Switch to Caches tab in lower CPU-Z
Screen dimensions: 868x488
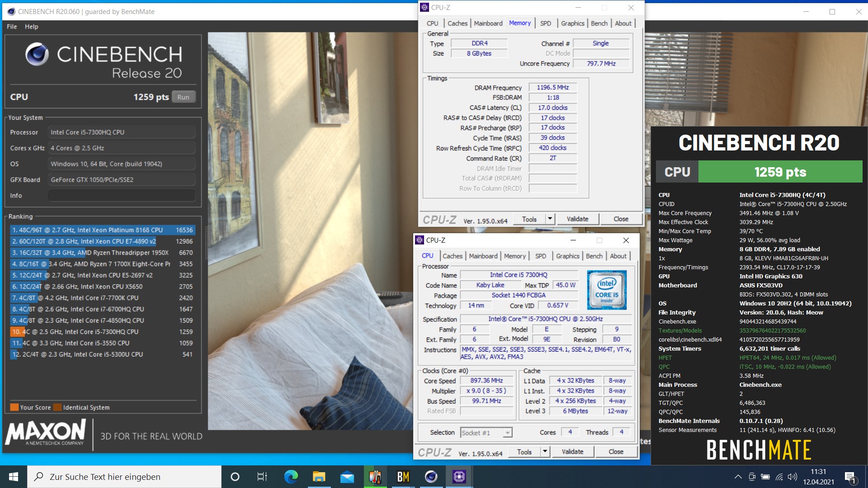point(453,256)
